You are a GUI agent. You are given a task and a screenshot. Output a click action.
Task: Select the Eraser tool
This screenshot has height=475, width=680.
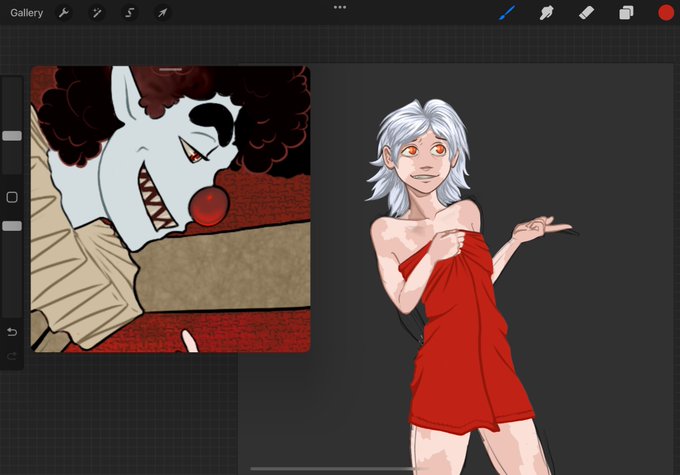pyautogui.click(x=586, y=13)
